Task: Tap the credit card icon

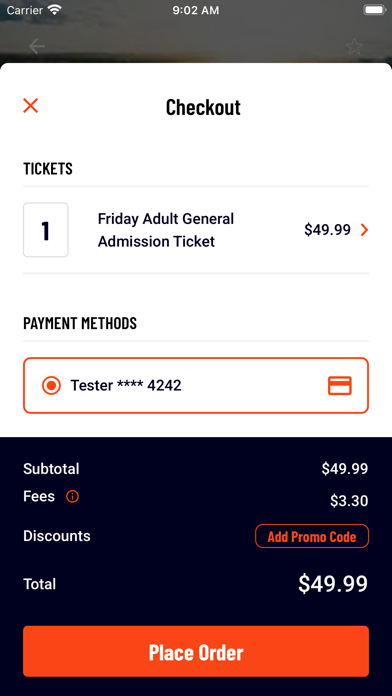Action: pyautogui.click(x=340, y=385)
